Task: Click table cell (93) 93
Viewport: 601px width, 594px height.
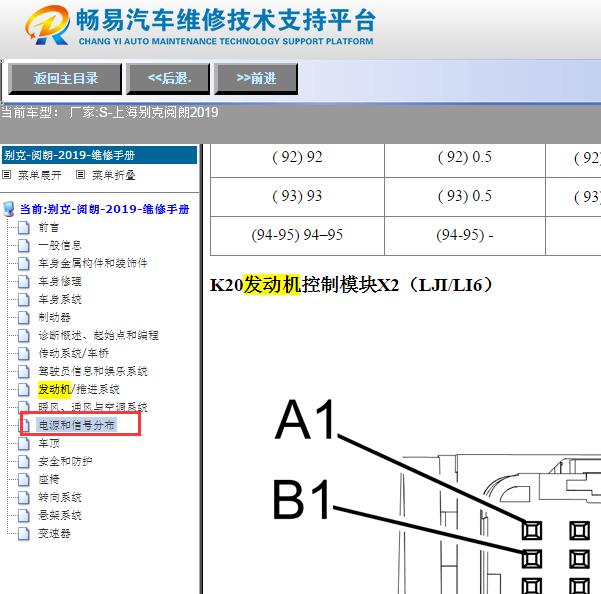Action: (297, 197)
